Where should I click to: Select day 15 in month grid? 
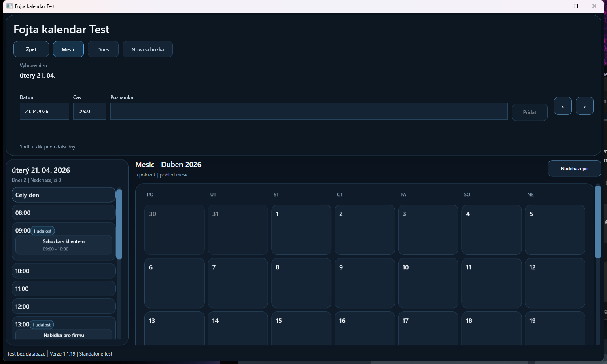pyautogui.click(x=301, y=328)
